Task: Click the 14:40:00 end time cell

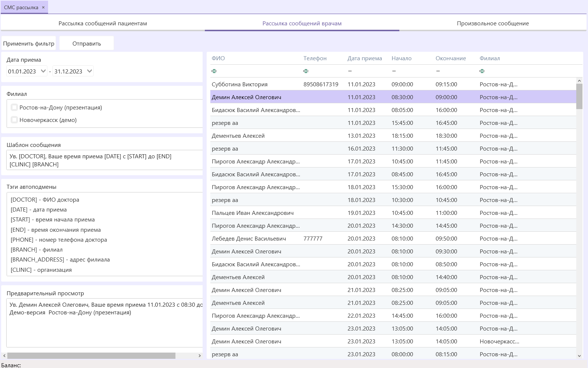Action: [x=446, y=277]
